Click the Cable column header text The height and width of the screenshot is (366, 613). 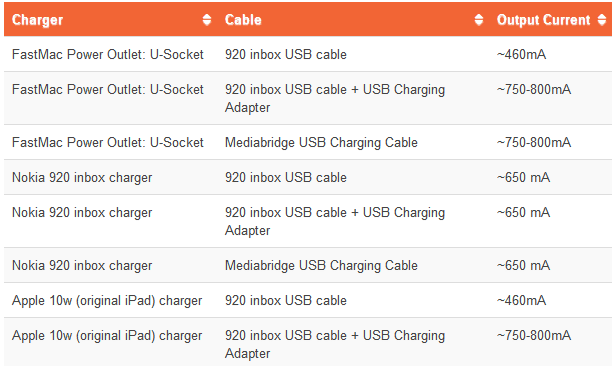point(243,20)
